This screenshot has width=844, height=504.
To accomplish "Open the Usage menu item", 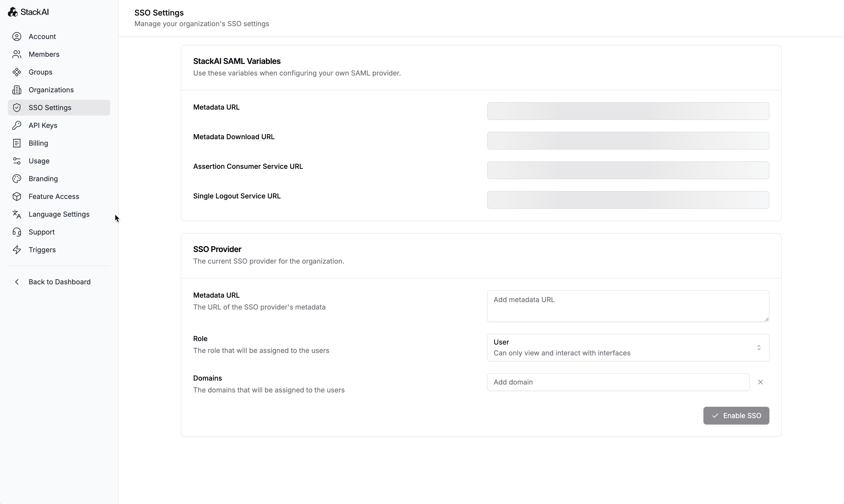I will tap(39, 161).
